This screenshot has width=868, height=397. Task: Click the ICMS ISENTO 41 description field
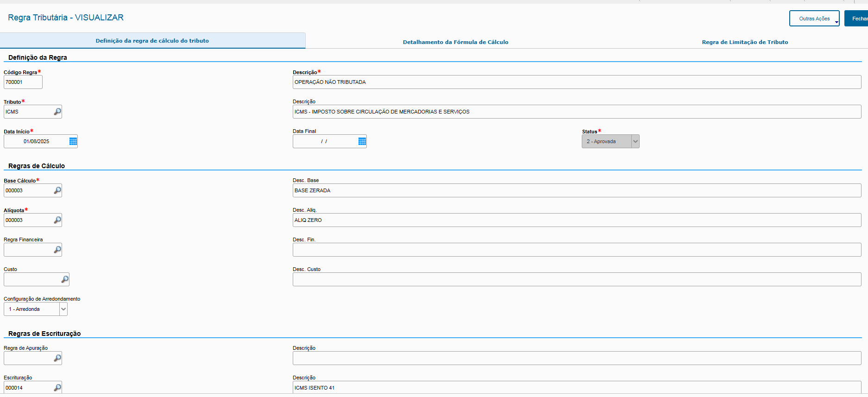point(576,387)
